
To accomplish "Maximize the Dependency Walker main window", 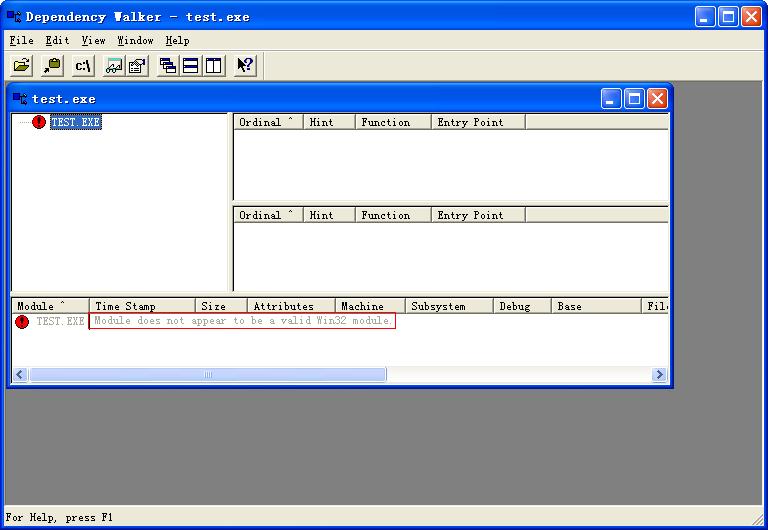I will 728,17.
